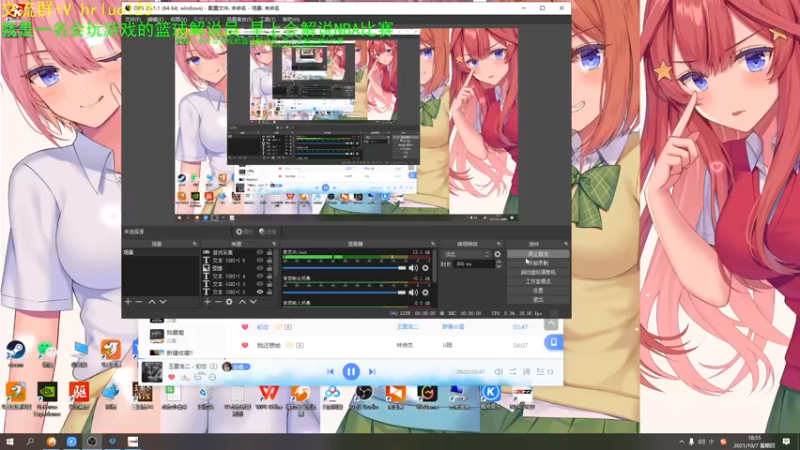Toggle visibility of the top source row
Image resolution: width=800 pixels, height=450 pixels.
(x=260, y=253)
